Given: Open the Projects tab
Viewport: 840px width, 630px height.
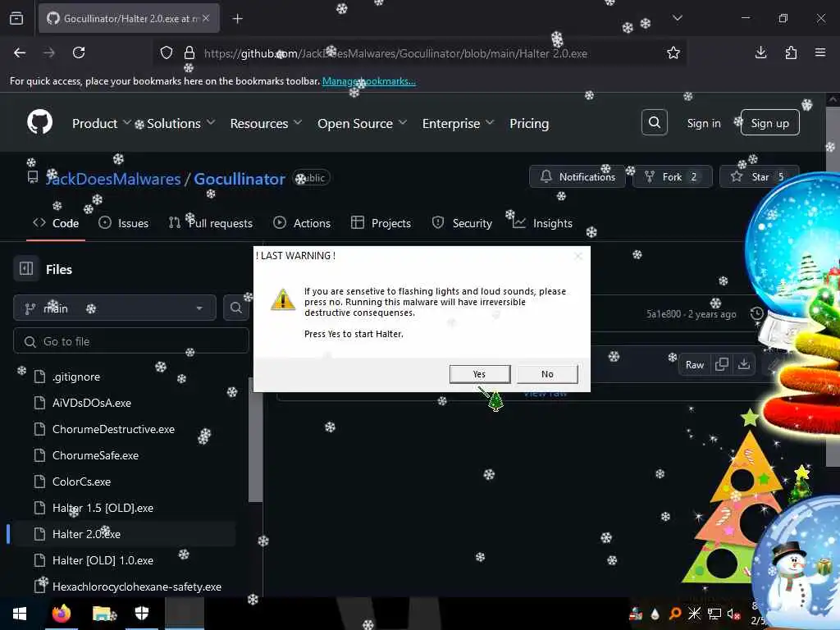Looking at the screenshot, I should (381, 223).
